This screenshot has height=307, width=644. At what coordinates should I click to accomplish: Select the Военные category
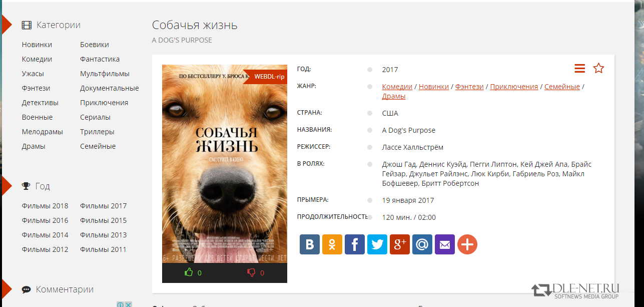tap(37, 117)
